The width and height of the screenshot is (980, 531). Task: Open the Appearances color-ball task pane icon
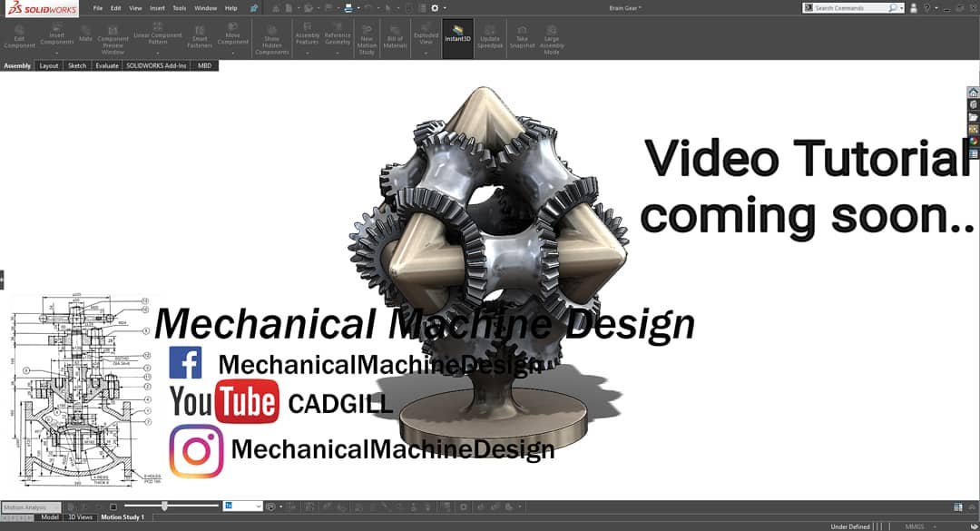pos(973,142)
